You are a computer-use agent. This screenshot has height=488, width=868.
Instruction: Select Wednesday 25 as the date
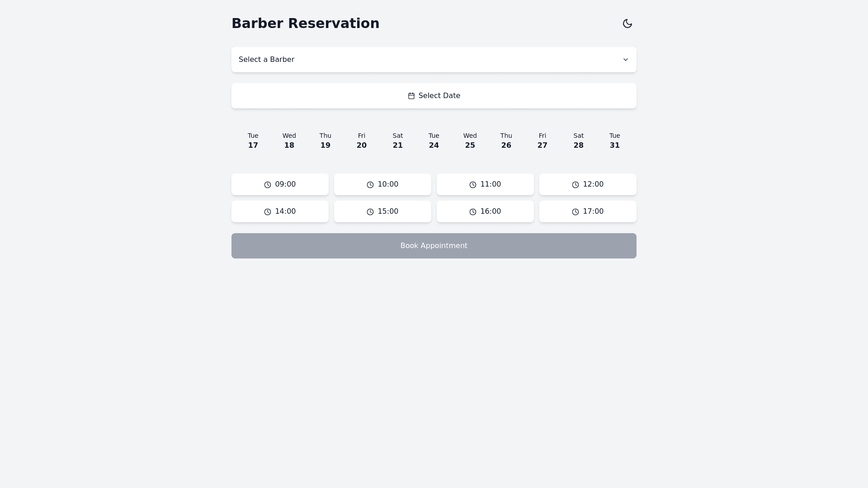[x=470, y=141]
